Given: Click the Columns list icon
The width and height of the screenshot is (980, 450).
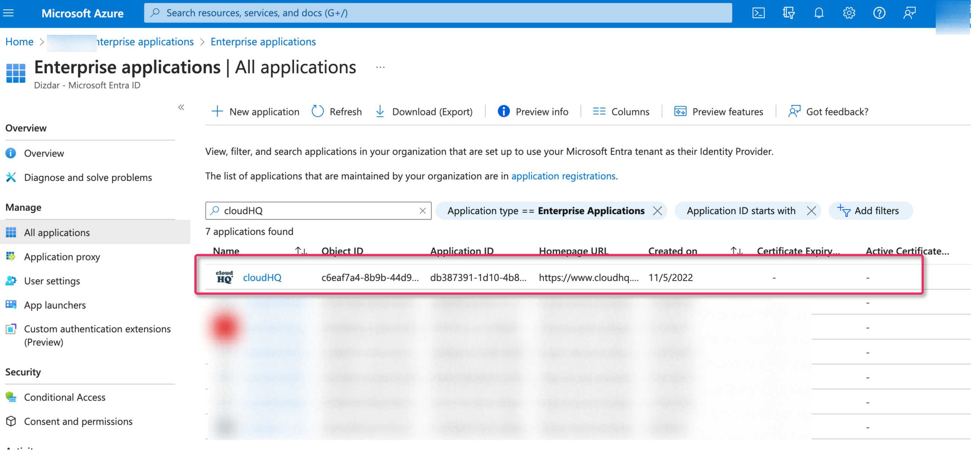Looking at the screenshot, I should 599,111.
